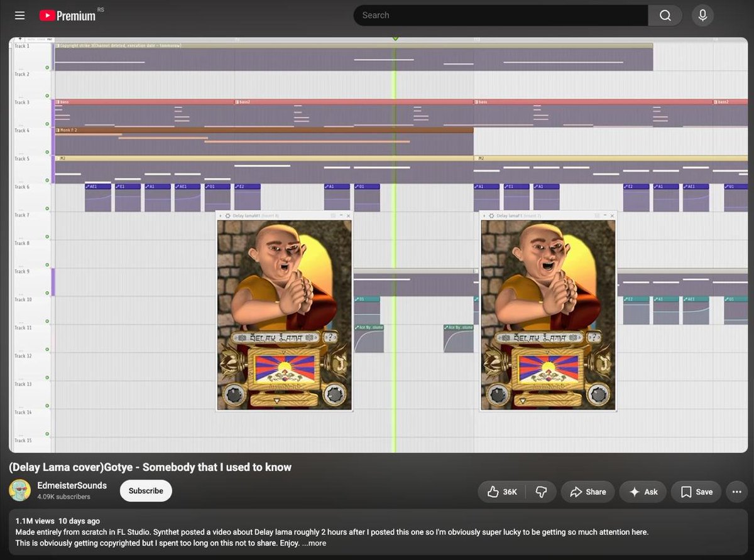Image resolution: width=754 pixels, height=560 pixels.
Task: Mute Track 7 with its green dot
Action: pos(47,237)
